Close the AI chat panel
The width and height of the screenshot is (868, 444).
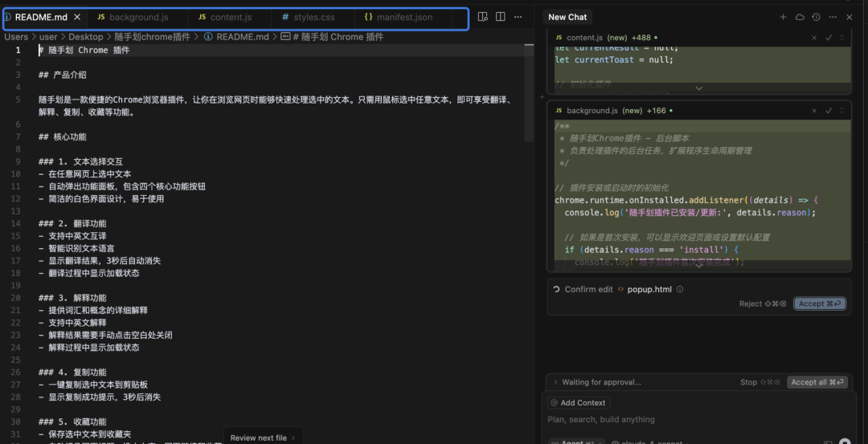click(850, 17)
